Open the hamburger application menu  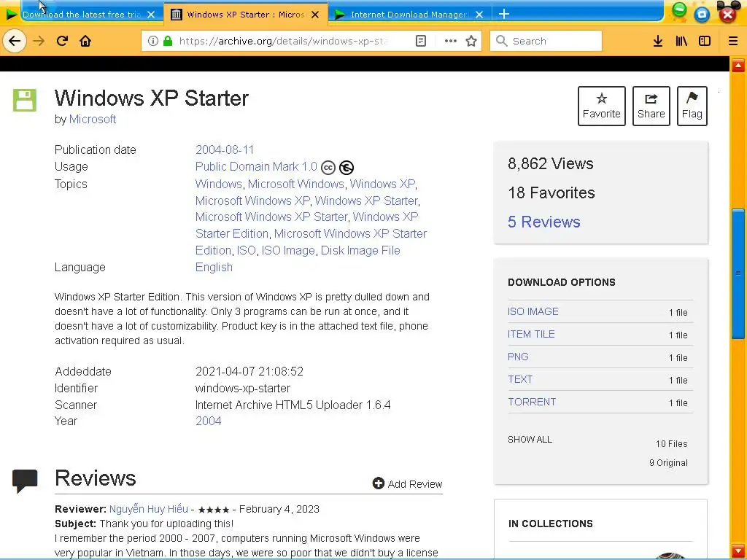732,41
